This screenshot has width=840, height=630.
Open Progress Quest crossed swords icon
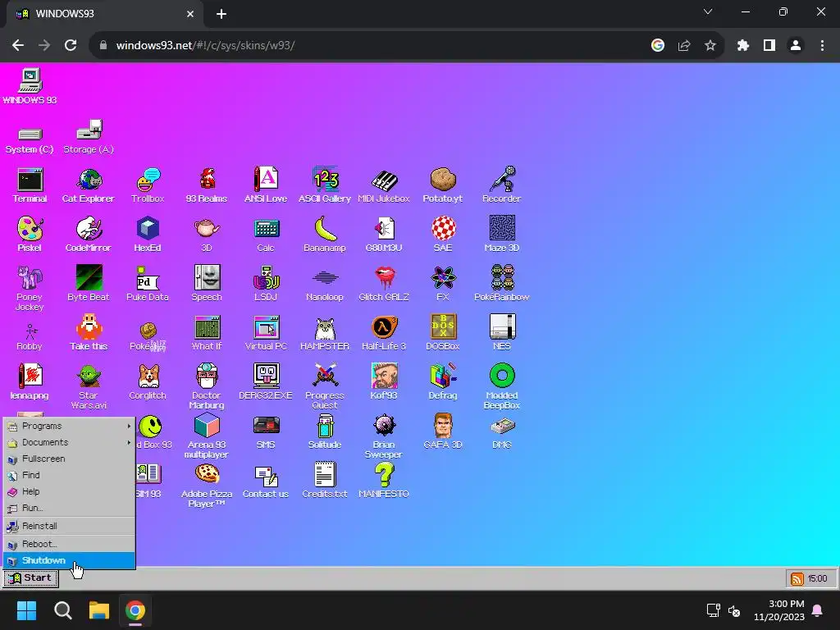coord(325,387)
